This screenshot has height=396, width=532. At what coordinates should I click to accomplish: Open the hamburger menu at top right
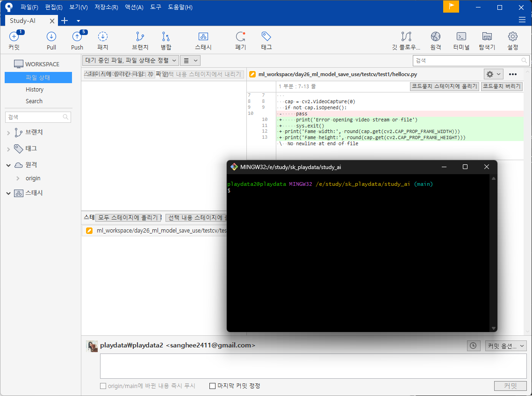pos(522,20)
